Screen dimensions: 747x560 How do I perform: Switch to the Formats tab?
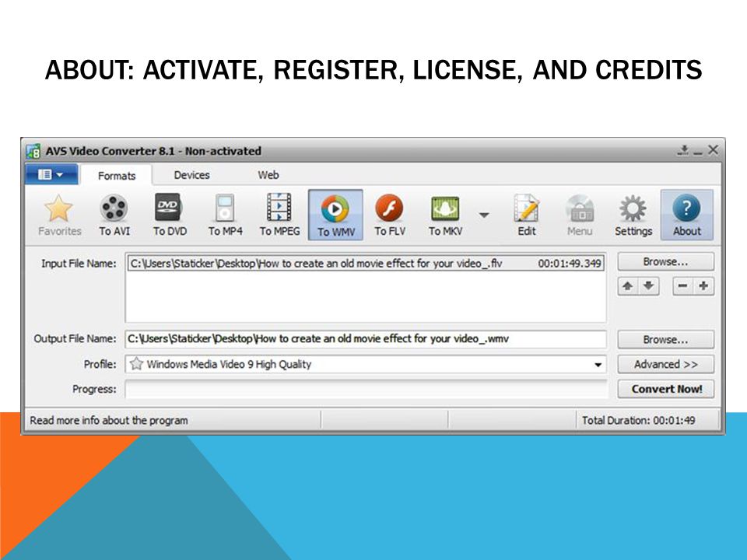(117, 176)
